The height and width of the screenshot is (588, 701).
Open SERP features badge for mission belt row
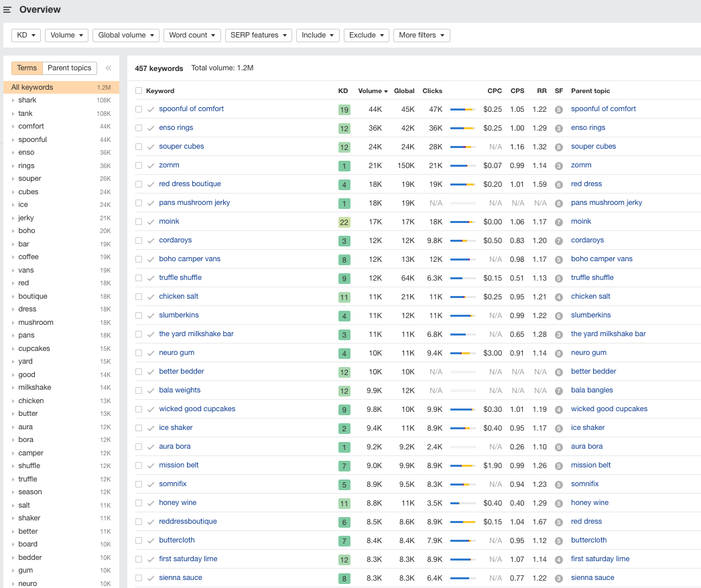pos(559,466)
